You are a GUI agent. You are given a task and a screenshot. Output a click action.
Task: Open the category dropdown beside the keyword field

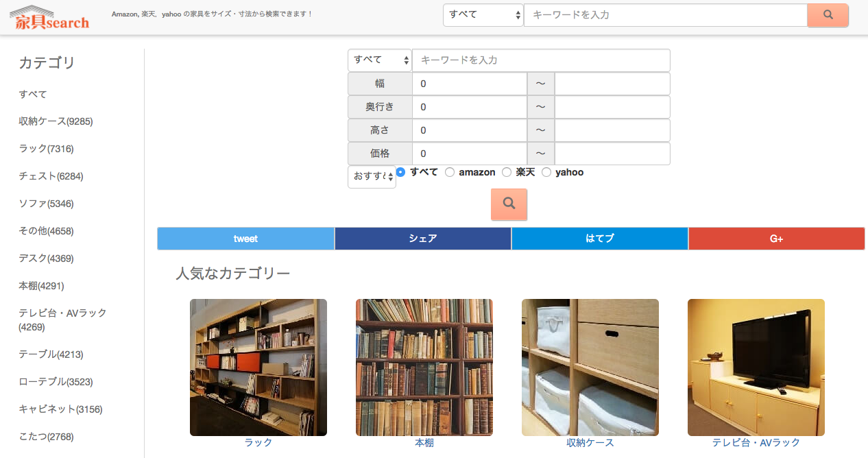pos(379,60)
